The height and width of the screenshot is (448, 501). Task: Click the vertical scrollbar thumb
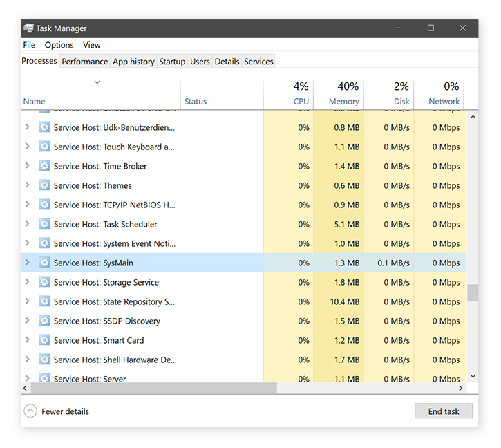[x=473, y=293]
